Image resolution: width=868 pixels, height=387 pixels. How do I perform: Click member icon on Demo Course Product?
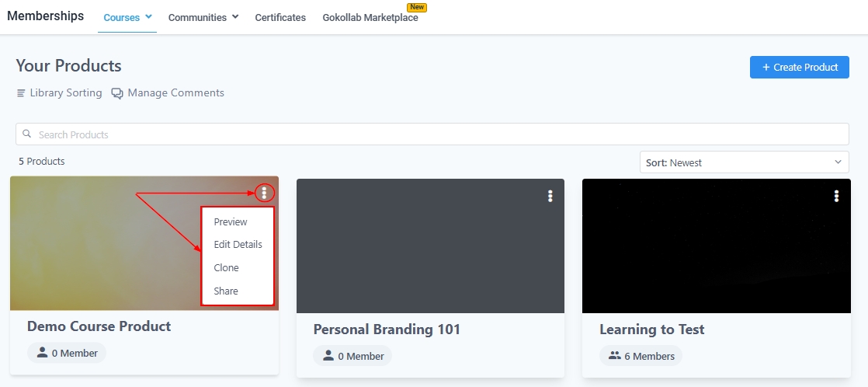coord(43,353)
